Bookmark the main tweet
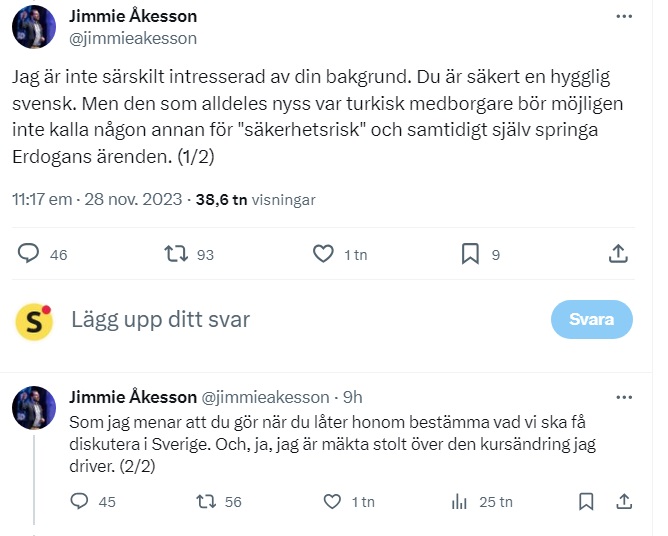The image size is (668, 536). pyautogui.click(x=470, y=254)
